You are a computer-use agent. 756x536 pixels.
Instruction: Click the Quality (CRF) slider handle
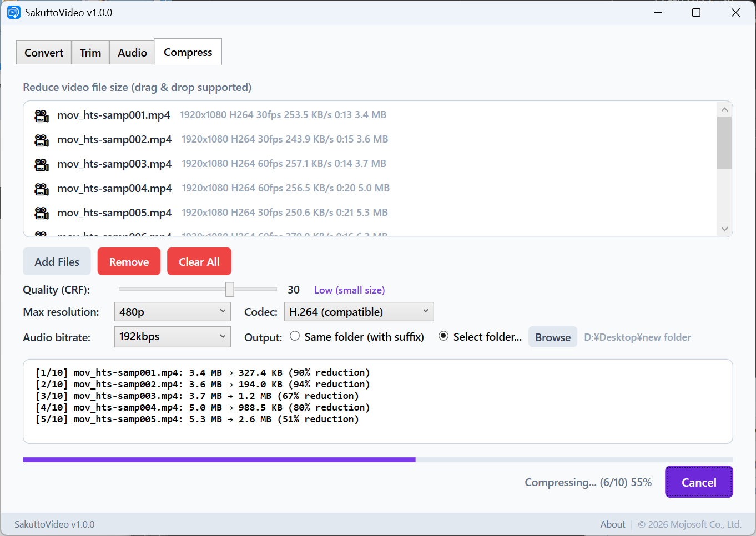pyautogui.click(x=230, y=289)
